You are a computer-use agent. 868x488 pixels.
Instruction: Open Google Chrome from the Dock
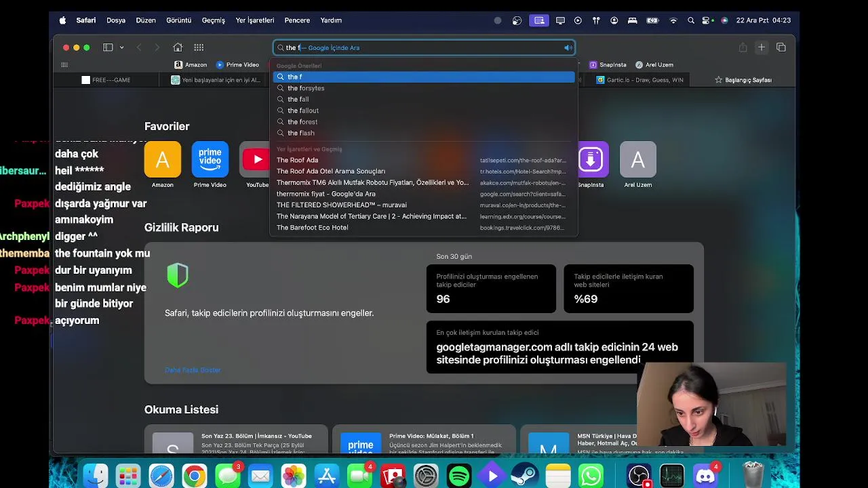pos(194,476)
